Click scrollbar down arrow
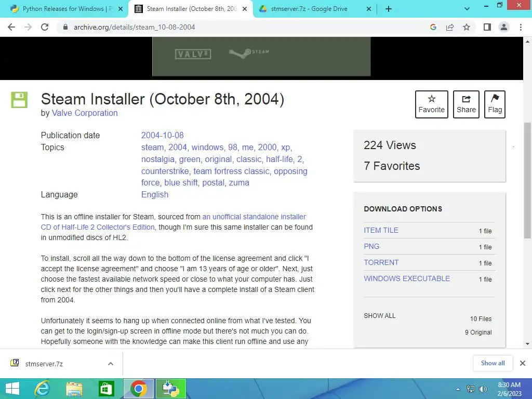Screen dimensions: 532x399 tap(527, 344)
